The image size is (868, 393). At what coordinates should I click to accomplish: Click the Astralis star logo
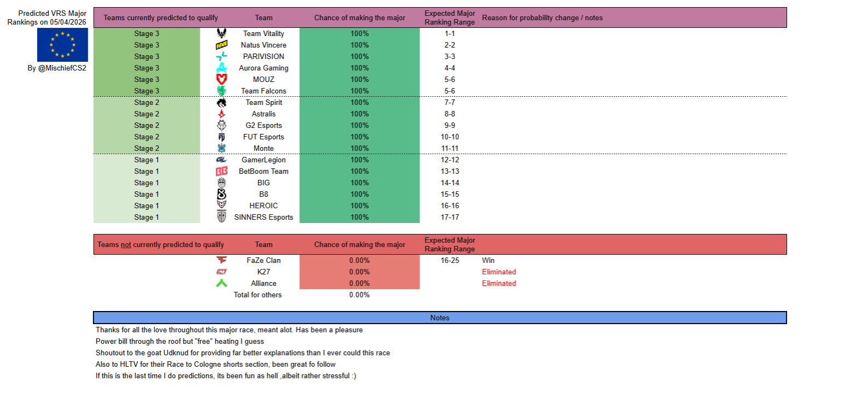click(x=222, y=114)
